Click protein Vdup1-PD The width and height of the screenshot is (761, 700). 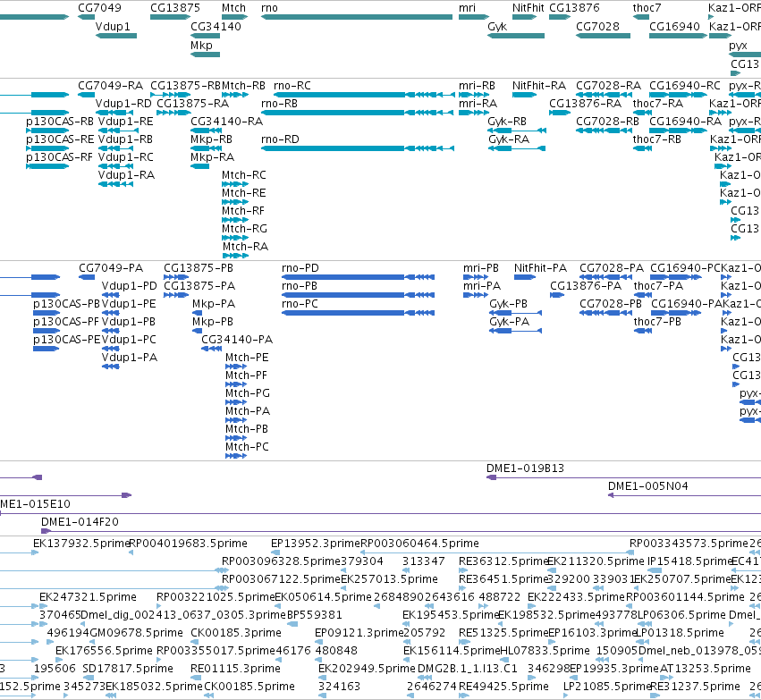click(x=111, y=295)
